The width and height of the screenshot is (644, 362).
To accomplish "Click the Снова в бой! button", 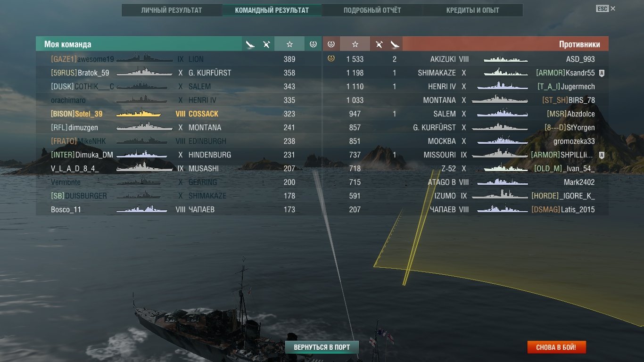I will click(556, 347).
